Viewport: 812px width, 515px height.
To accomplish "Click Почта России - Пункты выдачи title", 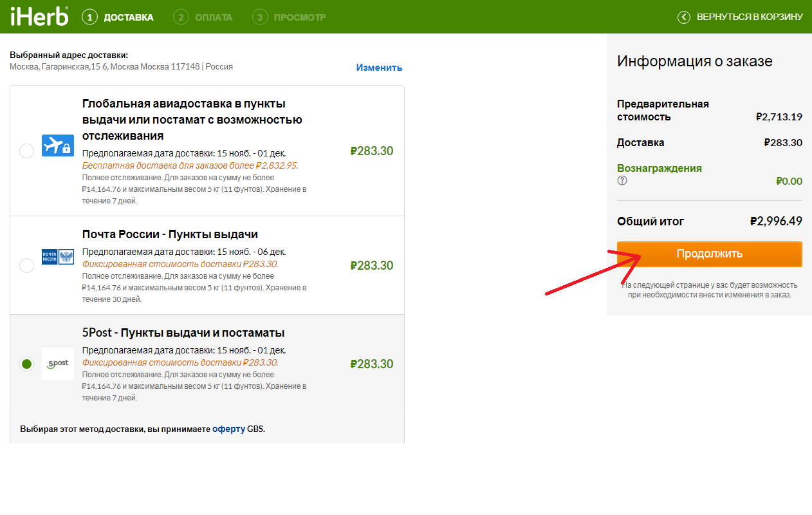I will pos(170,234).
